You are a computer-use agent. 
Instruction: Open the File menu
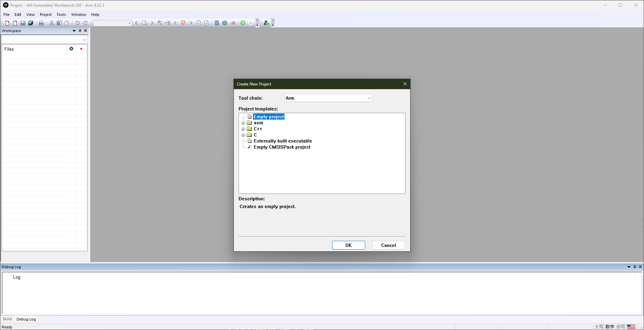pos(6,15)
